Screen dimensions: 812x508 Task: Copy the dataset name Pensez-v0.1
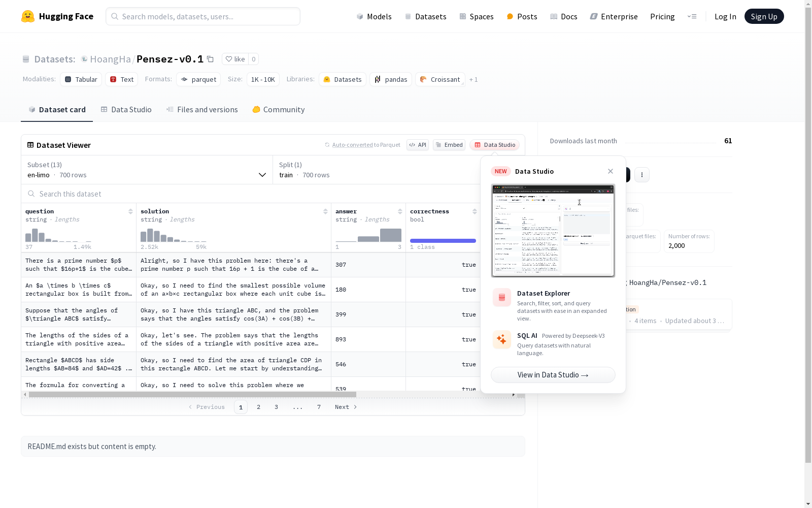pyautogui.click(x=210, y=59)
